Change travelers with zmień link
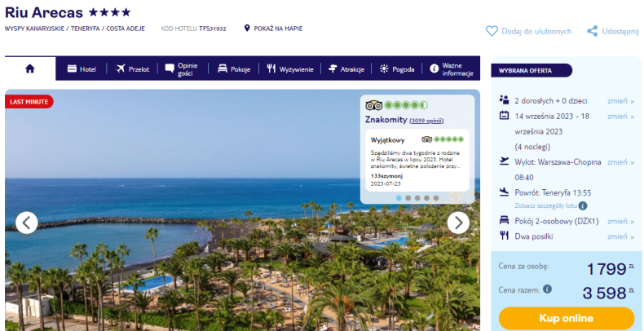This screenshot has width=644, height=331. [620, 101]
